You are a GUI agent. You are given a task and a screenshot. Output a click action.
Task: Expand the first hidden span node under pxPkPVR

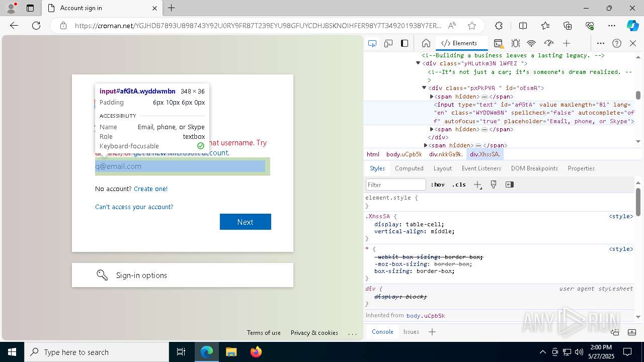[x=432, y=97]
